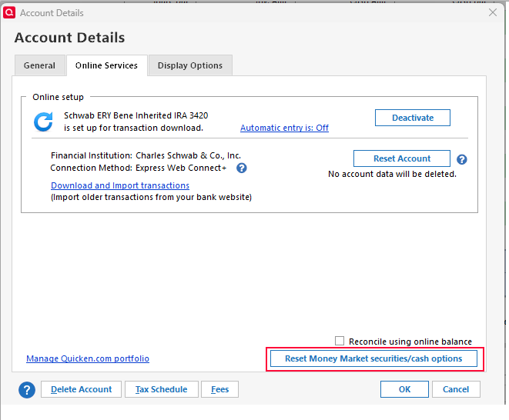Close the Account Details dialog
The image size is (509, 420).
coord(493,12)
